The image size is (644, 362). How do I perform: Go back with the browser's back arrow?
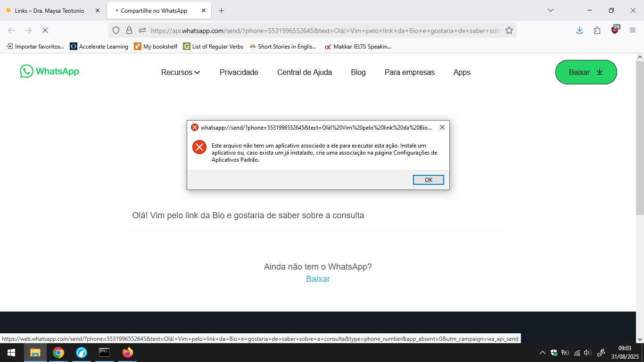pyautogui.click(x=11, y=30)
